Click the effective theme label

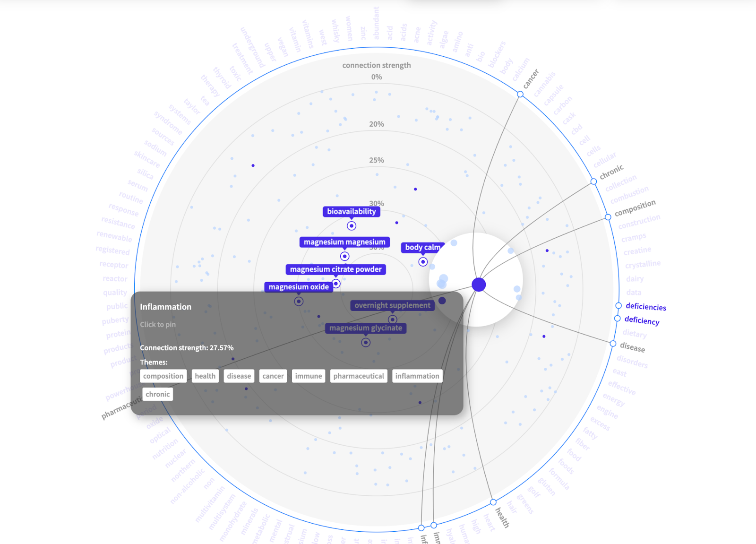(622, 388)
